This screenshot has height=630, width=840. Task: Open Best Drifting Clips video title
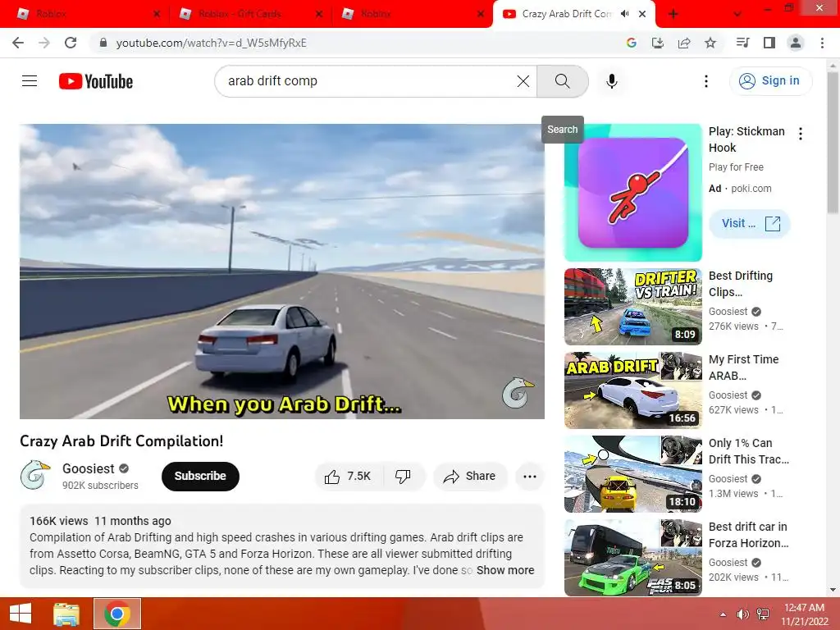(741, 284)
